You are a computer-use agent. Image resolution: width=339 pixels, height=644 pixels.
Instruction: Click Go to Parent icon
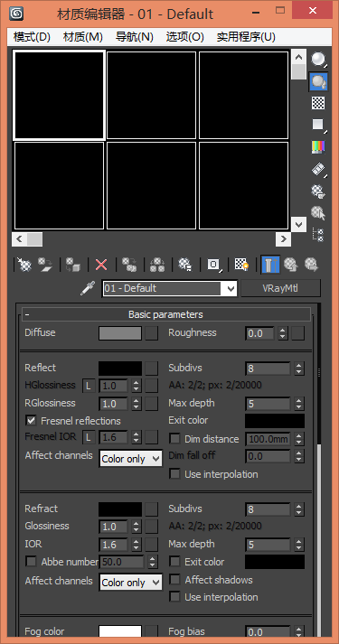point(291,265)
